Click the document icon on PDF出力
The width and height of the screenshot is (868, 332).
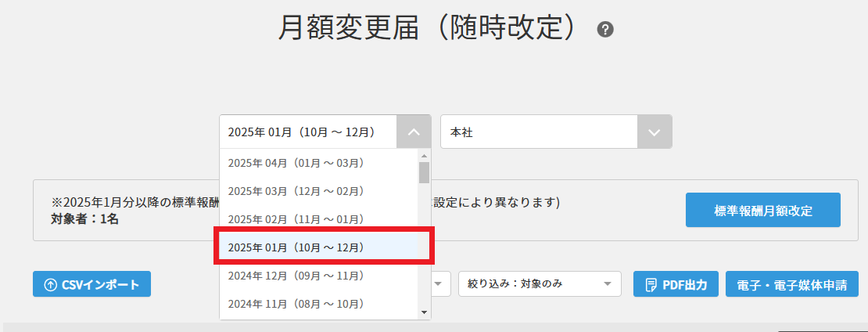(x=651, y=284)
